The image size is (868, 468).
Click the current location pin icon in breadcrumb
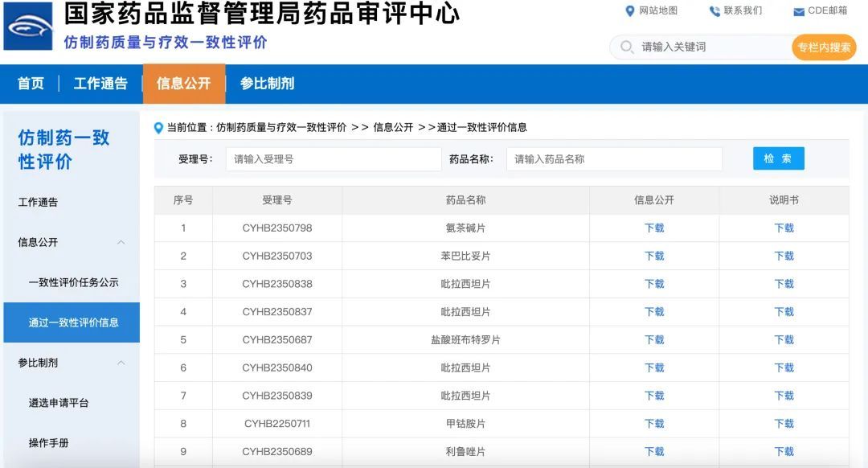pos(159,128)
